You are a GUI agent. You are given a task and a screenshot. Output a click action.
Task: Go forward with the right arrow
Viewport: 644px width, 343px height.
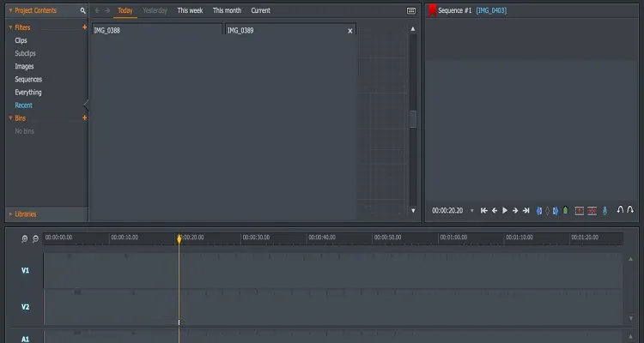pos(107,10)
